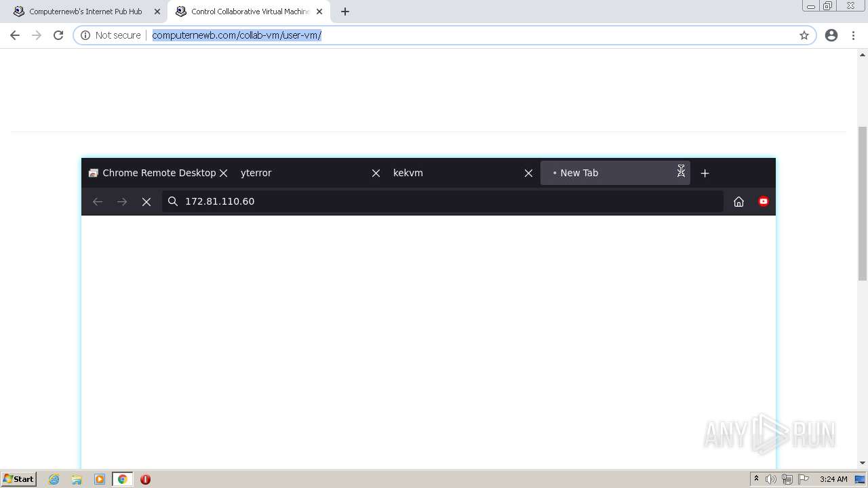Open volume control in system tray

[x=771, y=479]
